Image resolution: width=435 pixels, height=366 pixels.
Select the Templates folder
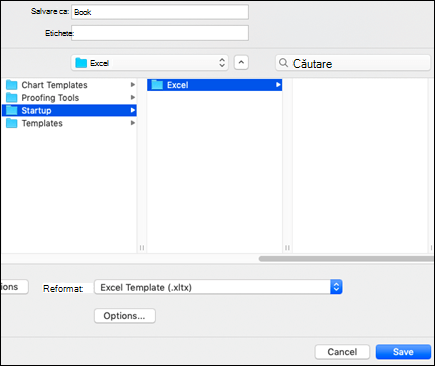coord(69,123)
